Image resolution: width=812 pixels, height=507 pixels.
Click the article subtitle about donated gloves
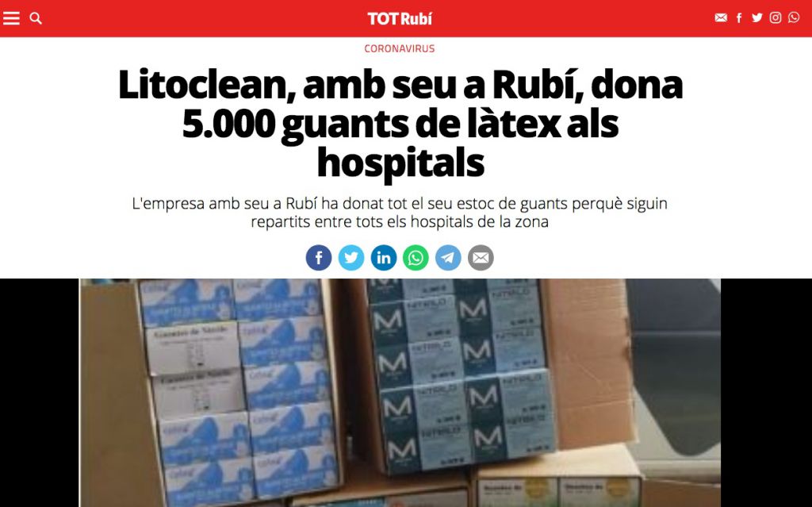pos(400,213)
